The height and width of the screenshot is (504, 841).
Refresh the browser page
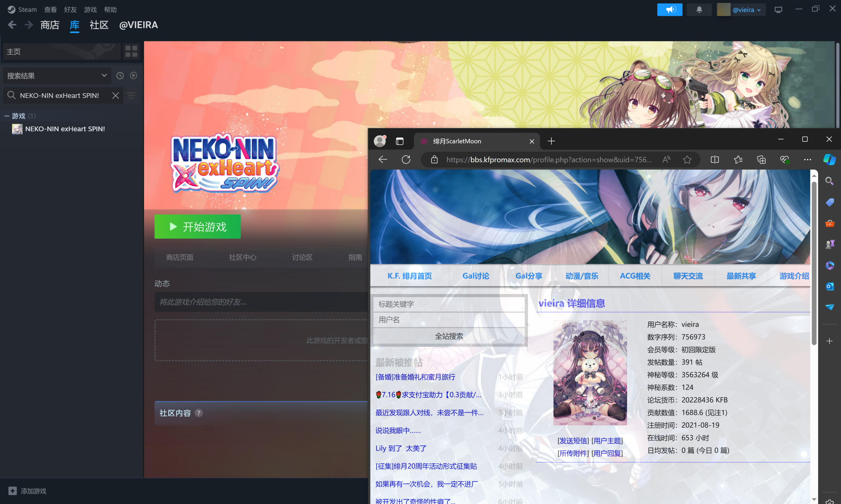coord(406,159)
